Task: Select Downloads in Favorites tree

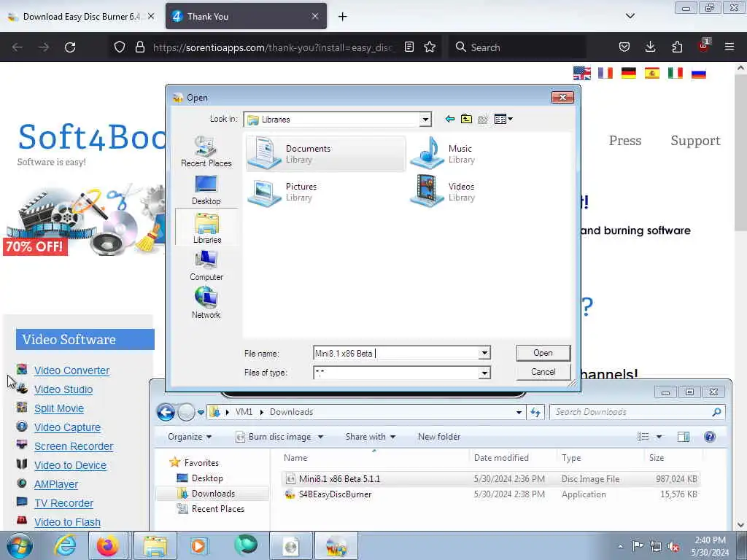Action: pyautogui.click(x=213, y=494)
